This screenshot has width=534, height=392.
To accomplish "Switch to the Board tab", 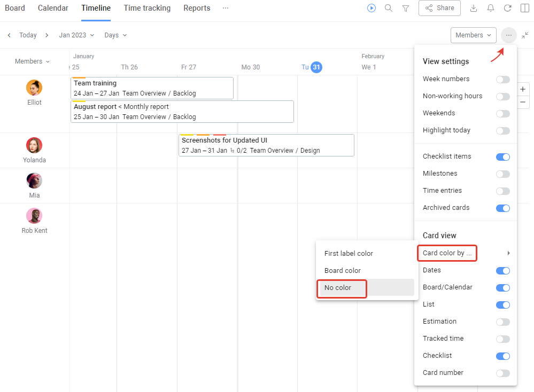I will (x=14, y=8).
